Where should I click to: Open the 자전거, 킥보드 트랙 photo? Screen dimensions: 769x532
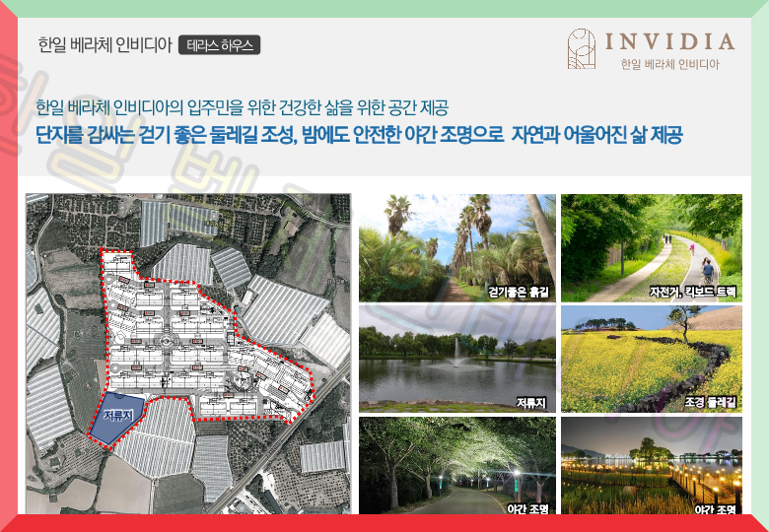(x=652, y=248)
